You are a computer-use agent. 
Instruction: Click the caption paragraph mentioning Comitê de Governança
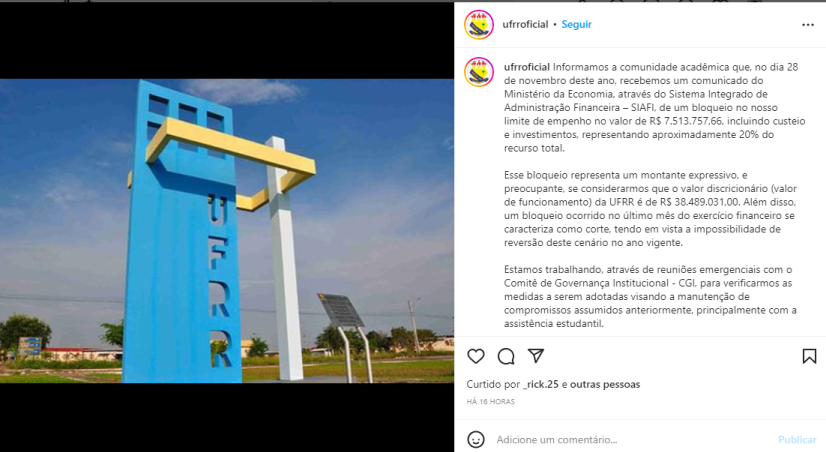[x=650, y=297]
